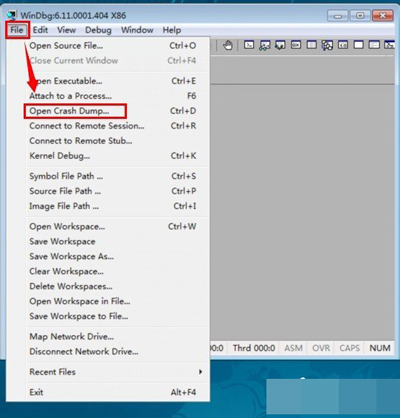The image size is (400, 418).
Task: Expand the Recent Files submenu arrow
Action: 200,372
